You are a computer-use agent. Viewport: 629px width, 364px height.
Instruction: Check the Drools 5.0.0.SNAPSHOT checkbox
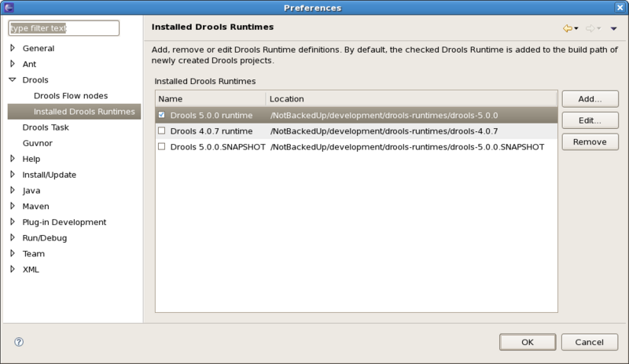(x=162, y=146)
